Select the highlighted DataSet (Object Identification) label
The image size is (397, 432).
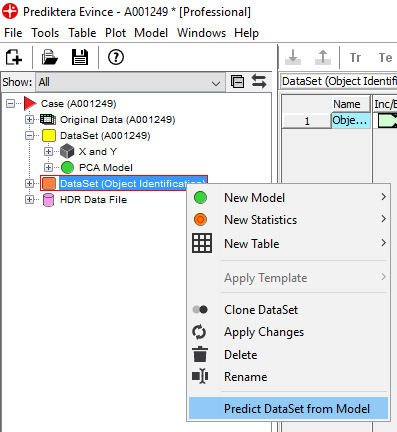tap(133, 184)
